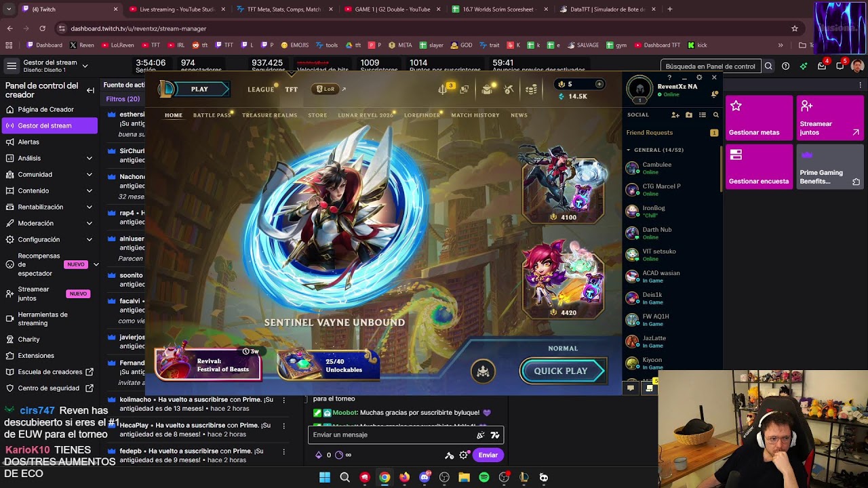Open Friend Requests row
The width and height of the screenshot is (868, 488).
[672, 133]
